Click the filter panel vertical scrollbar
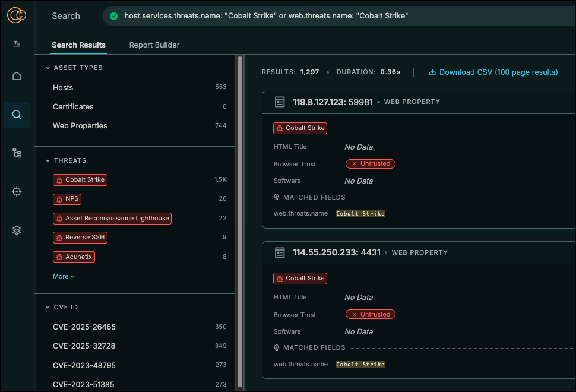Image resolution: width=576 pixels, height=392 pixels. [240, 220]
